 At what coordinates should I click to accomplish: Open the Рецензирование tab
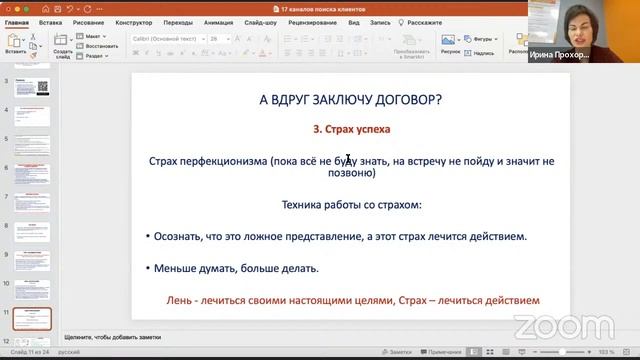[x=313, y=23]
